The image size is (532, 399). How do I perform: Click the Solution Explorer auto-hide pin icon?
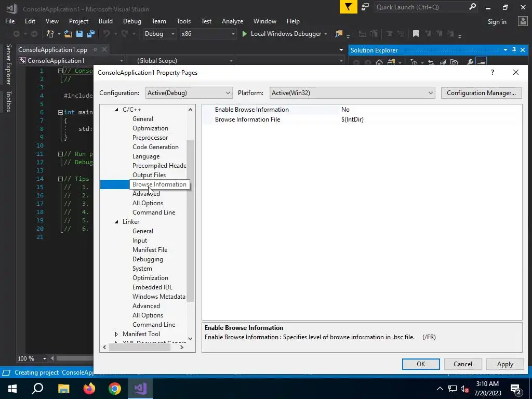pos(514,50)
